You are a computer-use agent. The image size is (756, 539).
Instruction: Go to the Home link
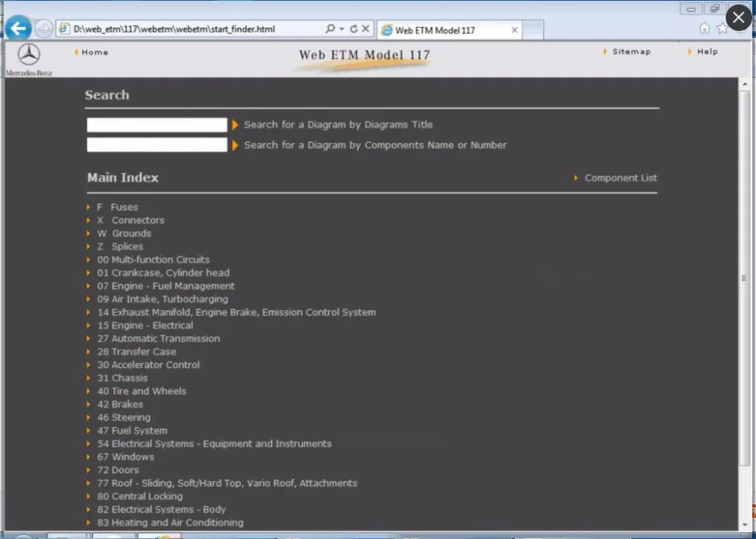[x=94, y=52]
